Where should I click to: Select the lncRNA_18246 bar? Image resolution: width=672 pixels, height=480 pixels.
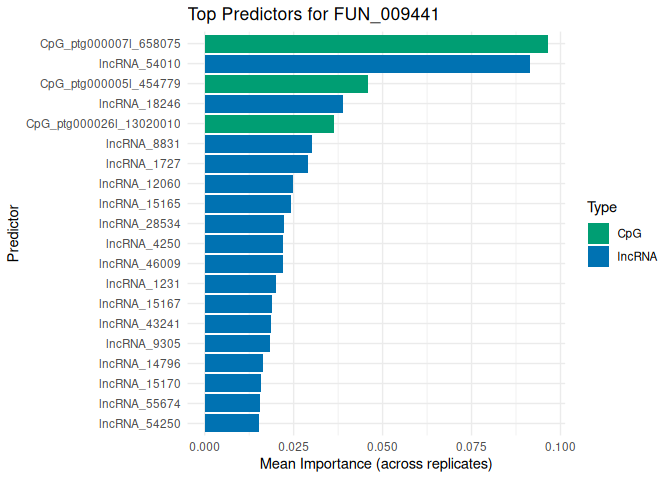coord(273,104)
